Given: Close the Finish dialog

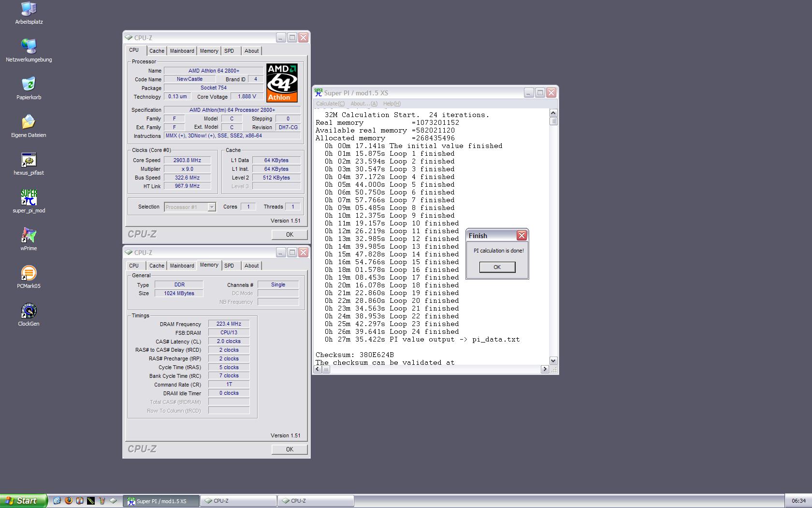Looking at the screenshot, I should [x=522, y=236].
